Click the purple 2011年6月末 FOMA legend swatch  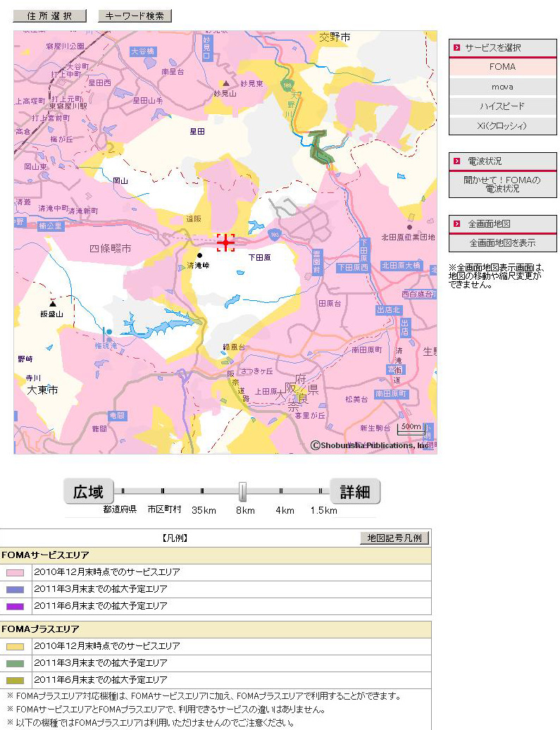pos(15,607)
